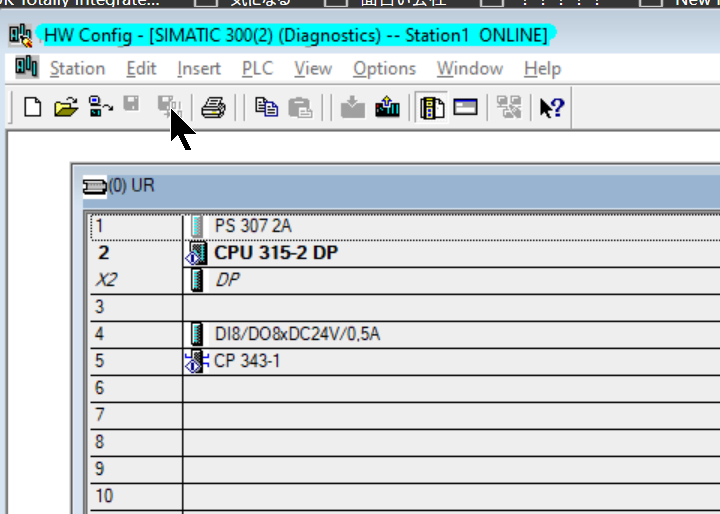
Task: Click the (0) UR rack icon
Action: (x=95, y=186)
